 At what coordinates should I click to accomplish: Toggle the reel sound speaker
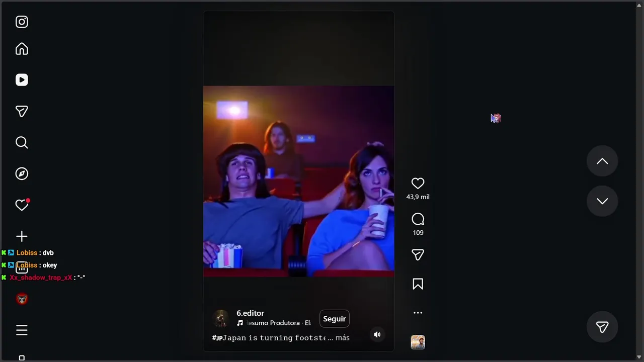377,334
